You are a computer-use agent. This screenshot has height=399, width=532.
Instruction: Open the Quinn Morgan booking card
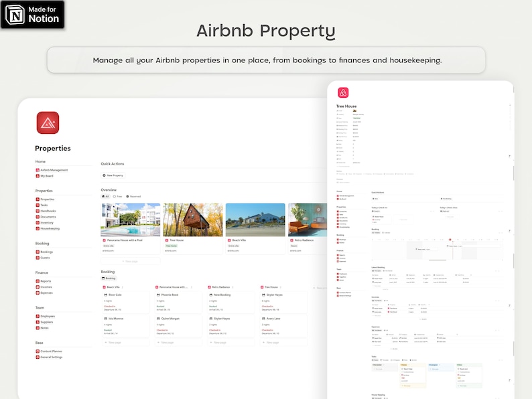click(x=178, y=326)
